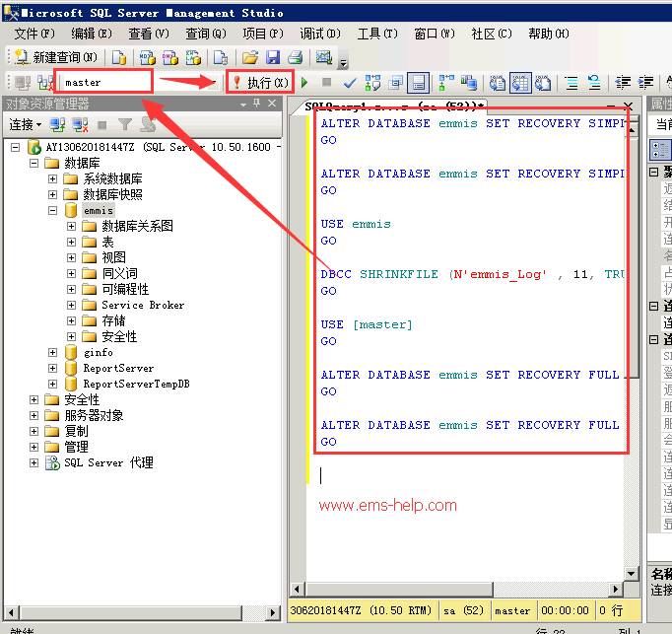Image resolution: width=672 pixels, height=634 pixels.
Task: Open the 查看(V) menu
Action: coord(149,34)
